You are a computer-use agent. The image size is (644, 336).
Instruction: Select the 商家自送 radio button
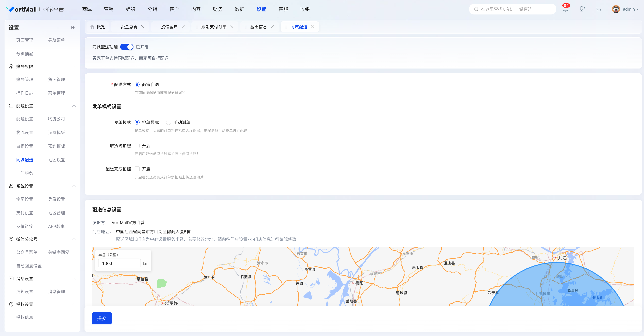[x=137, y=85]
